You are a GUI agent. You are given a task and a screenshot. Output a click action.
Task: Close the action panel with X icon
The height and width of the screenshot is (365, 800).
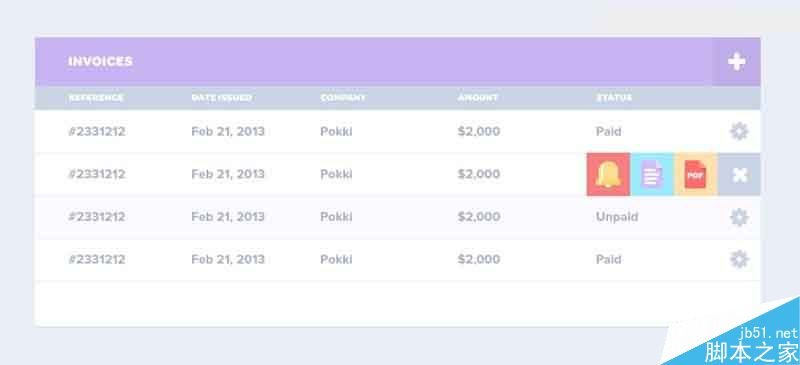[739, 175]
